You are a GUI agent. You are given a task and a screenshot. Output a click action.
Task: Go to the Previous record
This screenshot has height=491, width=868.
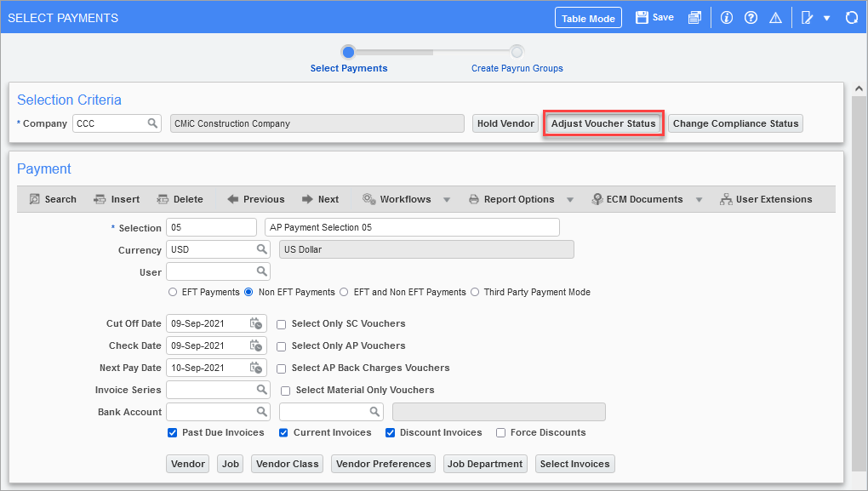click(x=256, y=199)
